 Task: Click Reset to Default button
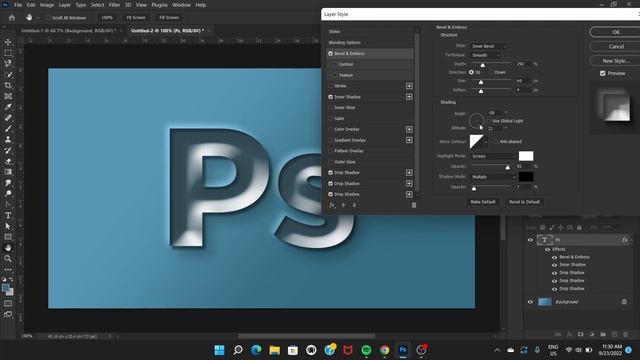(524, 202)
